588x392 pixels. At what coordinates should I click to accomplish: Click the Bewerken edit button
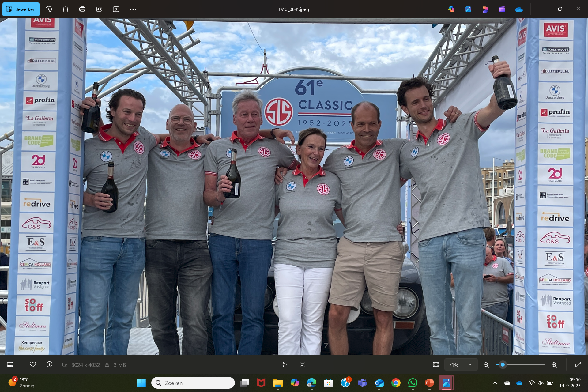click(21, 9)
